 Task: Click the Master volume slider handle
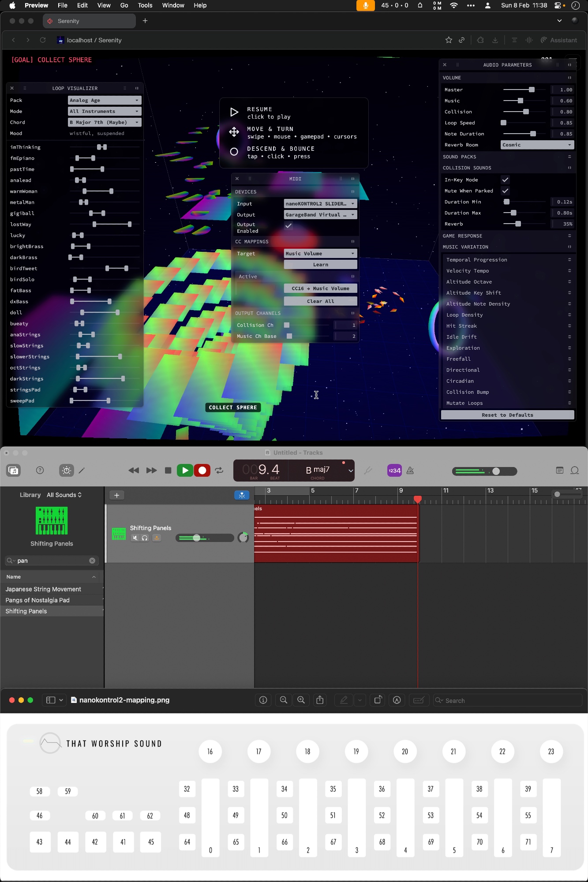532,90
